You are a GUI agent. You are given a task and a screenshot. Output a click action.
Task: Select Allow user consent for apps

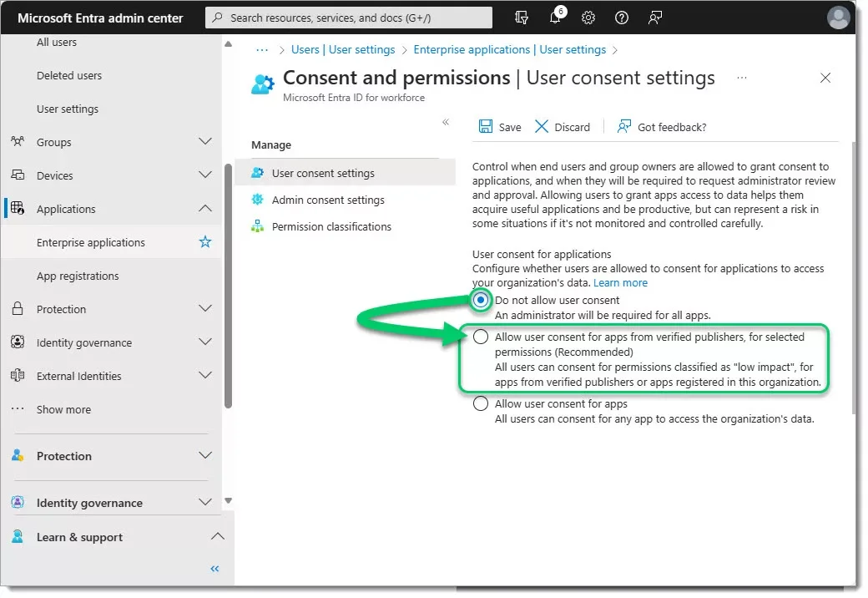[x=481, y=403]
